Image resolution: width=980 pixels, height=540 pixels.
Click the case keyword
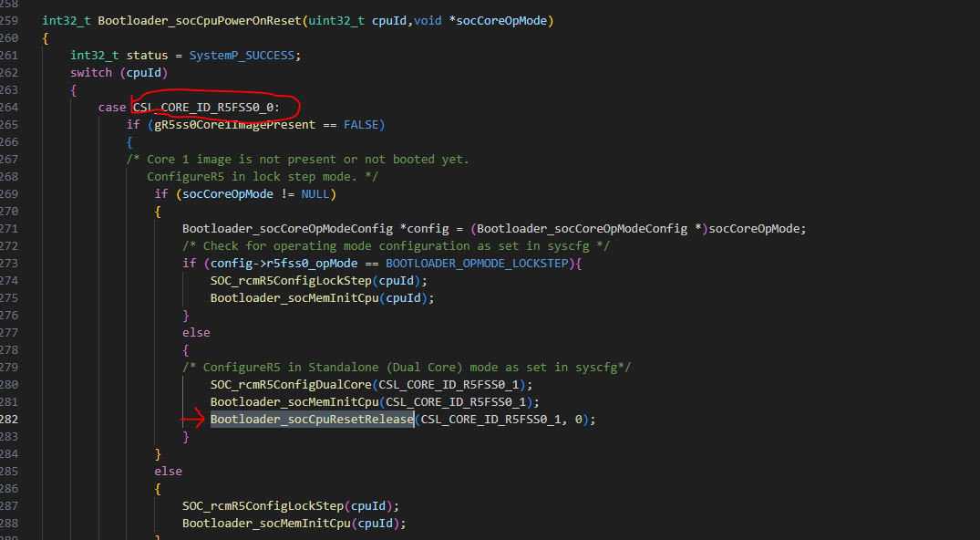pos(112,108)
